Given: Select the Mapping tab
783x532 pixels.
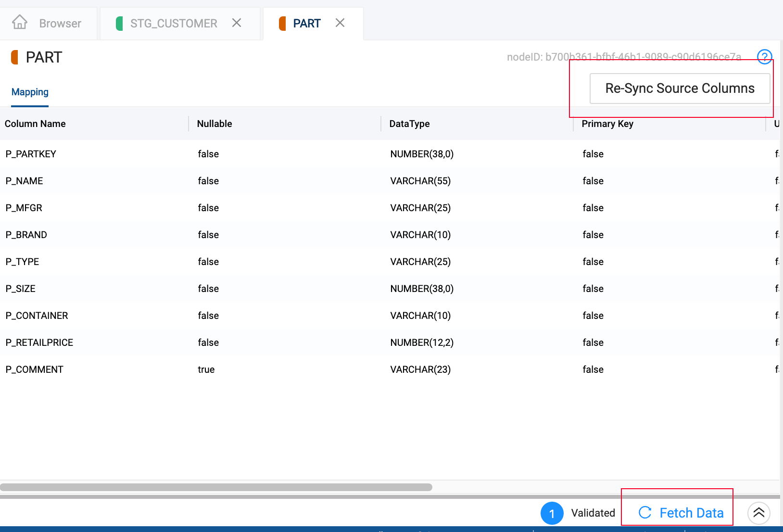Looking at the screenshot, I should point(30,92).
